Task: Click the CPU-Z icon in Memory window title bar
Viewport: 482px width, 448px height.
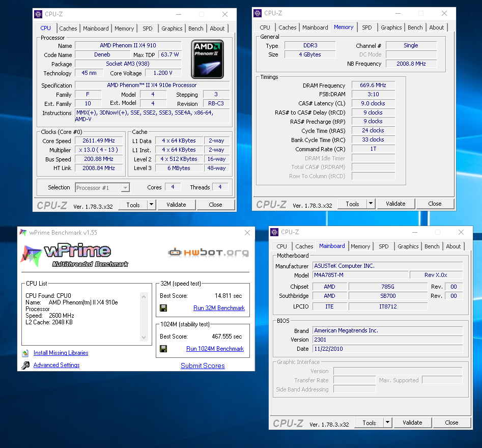Action: pyautogui.click(x=258, y=13)
